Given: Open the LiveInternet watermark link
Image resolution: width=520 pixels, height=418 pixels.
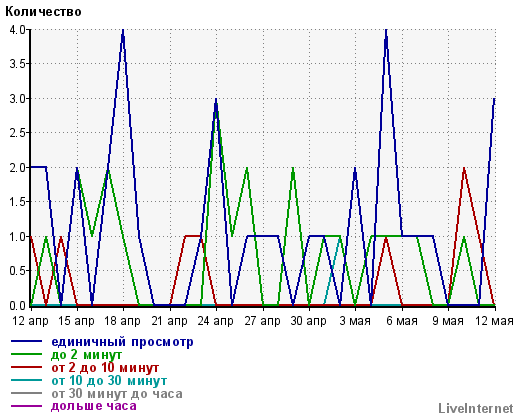Looking at the screenshot, I should tap(476, 408).
